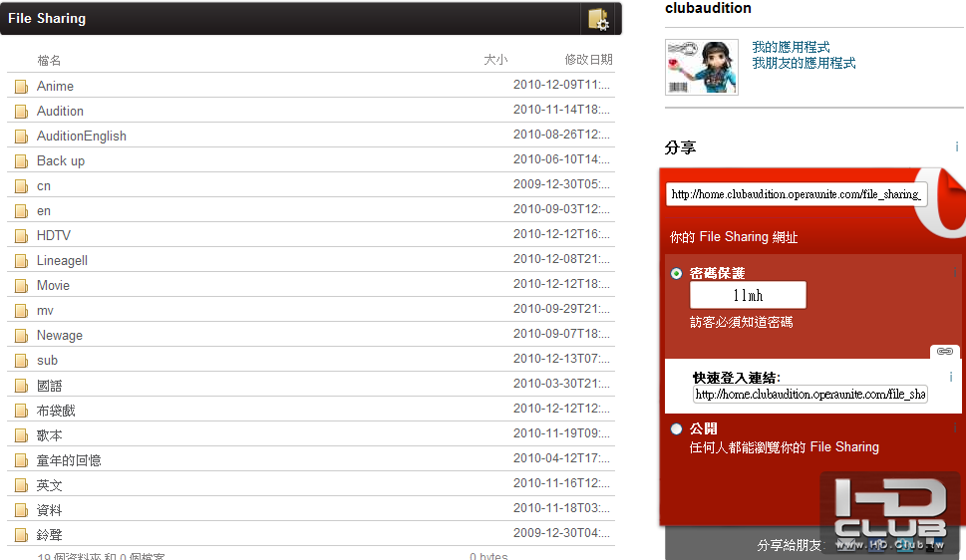The image size is (966, 560).
Task: Select the 密碼保護 radio button
Action: coord(677,274)
